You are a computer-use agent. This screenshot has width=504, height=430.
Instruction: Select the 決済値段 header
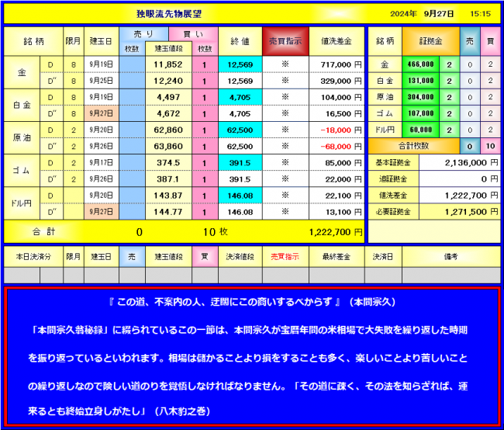tap(240, 256)
